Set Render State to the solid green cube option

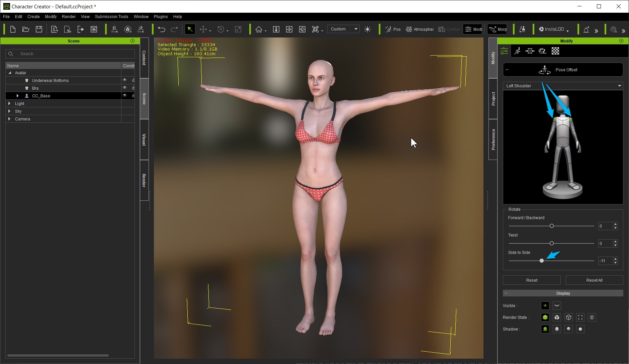click(545, 317)
